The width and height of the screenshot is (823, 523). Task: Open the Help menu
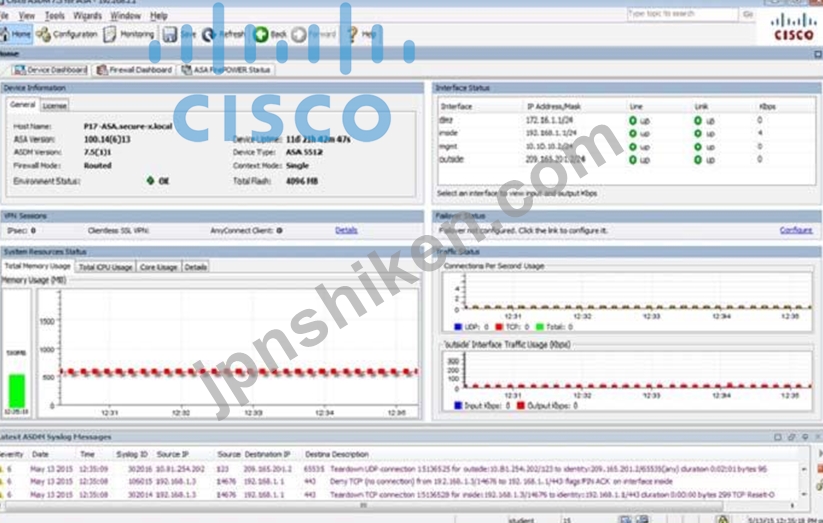click(159, 16)
